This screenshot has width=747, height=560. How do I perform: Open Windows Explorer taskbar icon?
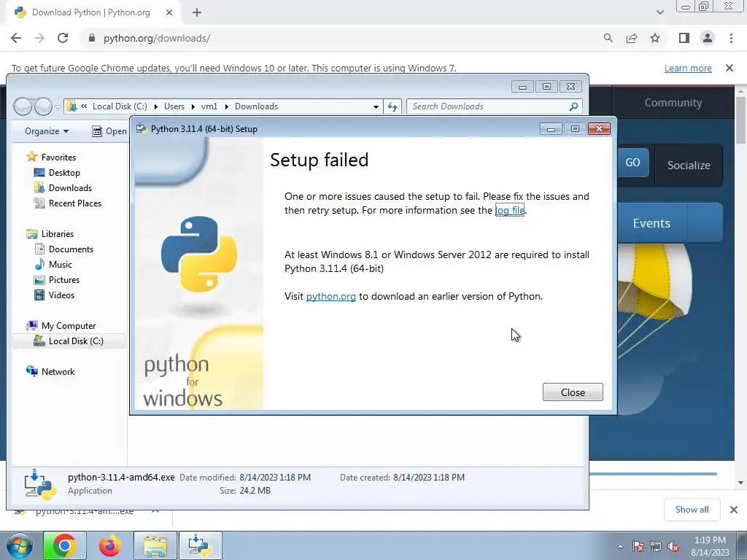click(155, 545)
